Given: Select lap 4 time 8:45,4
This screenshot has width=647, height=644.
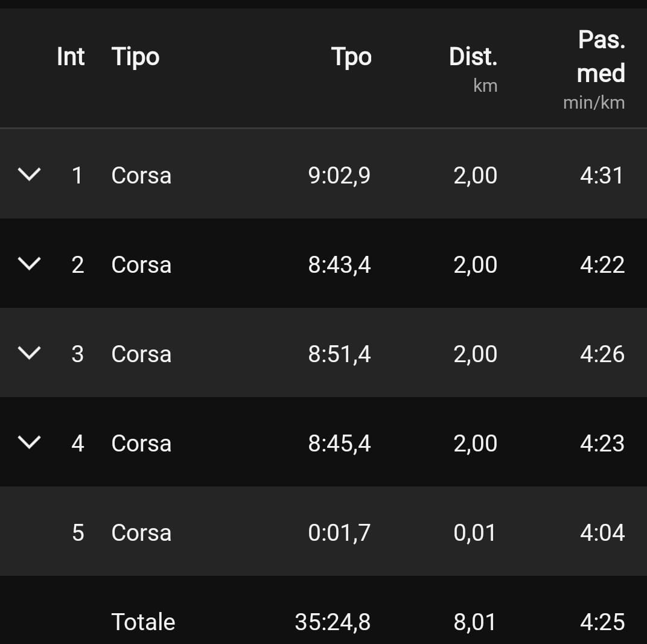Looking at the screenshot, I should coord(339,444).
